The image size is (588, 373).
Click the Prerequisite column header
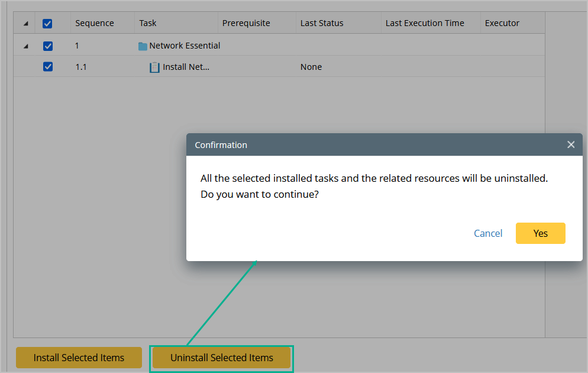[246, 23]
